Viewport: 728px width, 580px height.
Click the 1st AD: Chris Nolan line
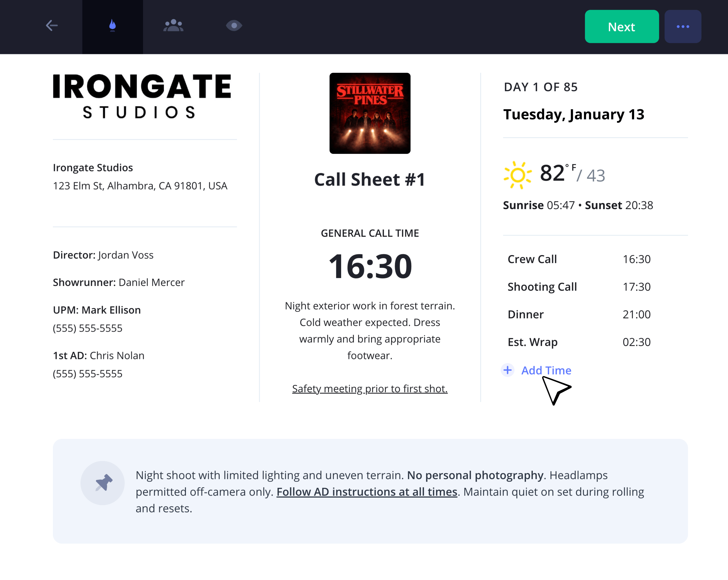99,356
